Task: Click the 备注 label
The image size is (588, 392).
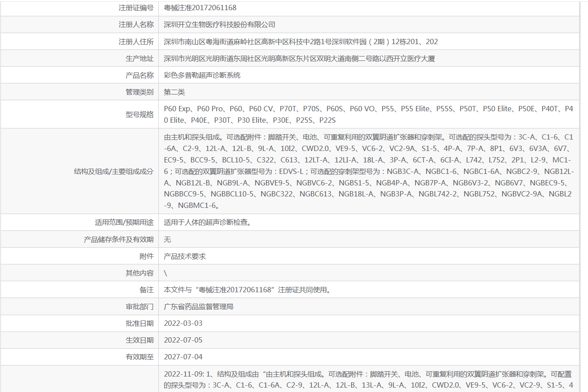Action: (x=146, y=290)
